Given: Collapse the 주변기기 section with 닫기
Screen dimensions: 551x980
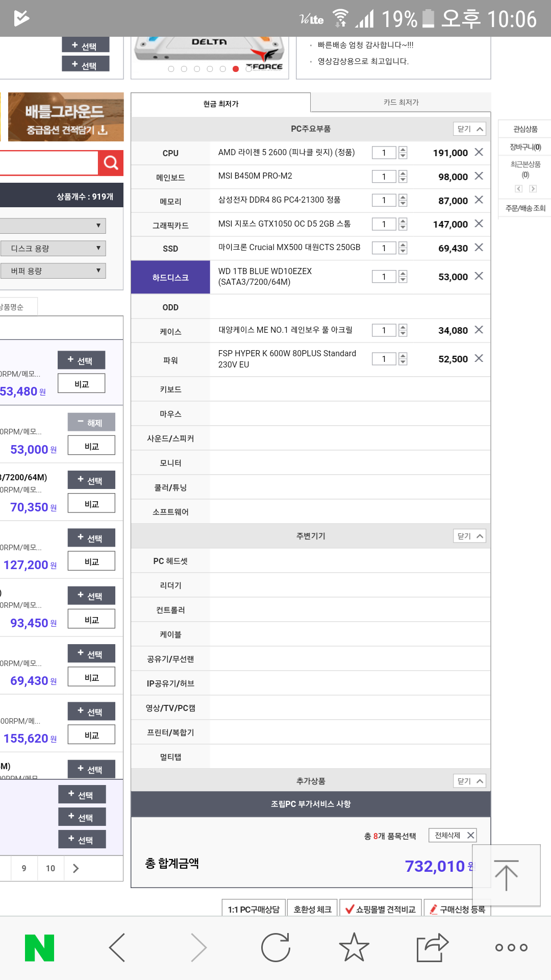Looking at the screenshot, I should pyautogui.click(x=469, y=536).
